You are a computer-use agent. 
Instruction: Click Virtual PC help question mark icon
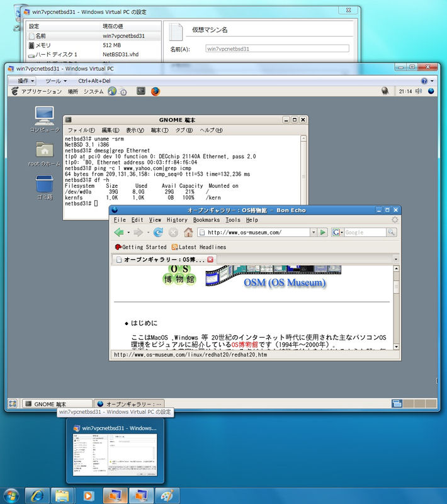424,81
